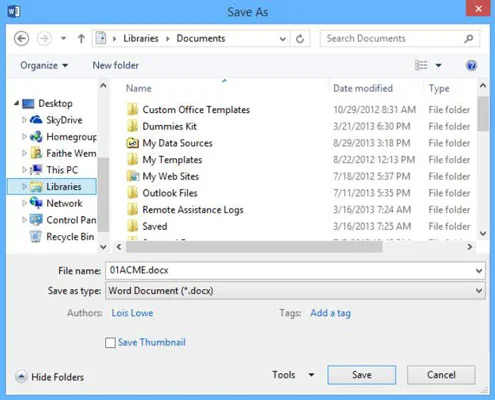495x400 pixels.
Task: Open the Organize menu
Action: pyautogui.click(x=44, y=65)
